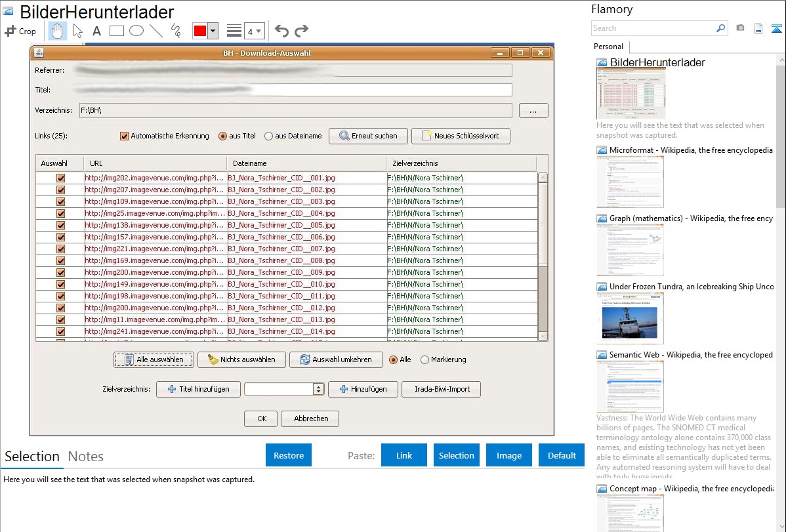Paste as Link
The image size is (786, 532).
tap(404, 455)
